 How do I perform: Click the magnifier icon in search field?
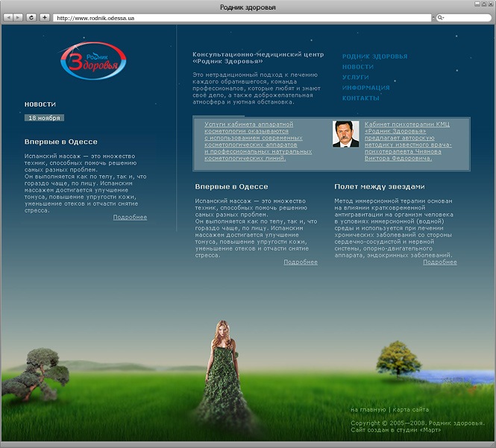coord(440,18)
